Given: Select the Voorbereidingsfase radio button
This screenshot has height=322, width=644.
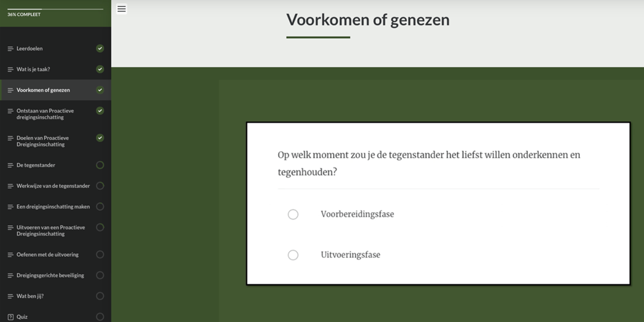Looking at the screenshot, I should pyautogui.click(x=293, y=215).
